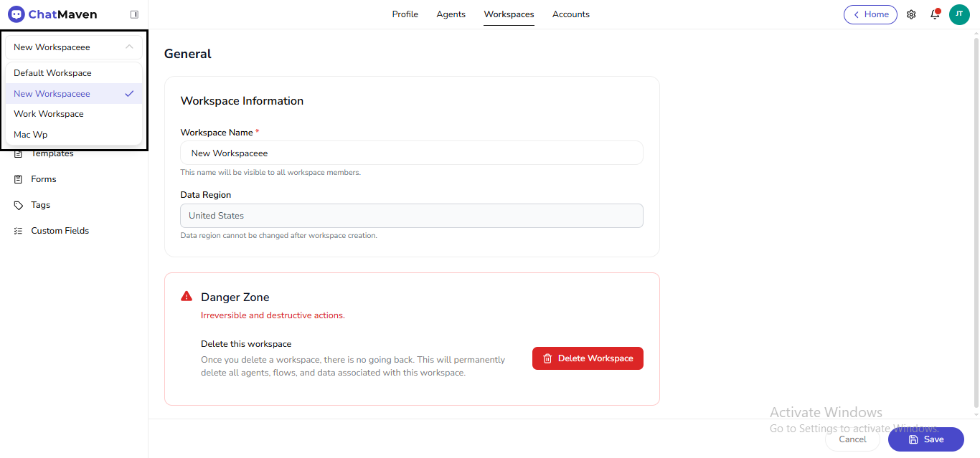The width and height of the screenshot is (980, 458).
Task: Collapse the workspace selector chevron
Action: (129, 47)
